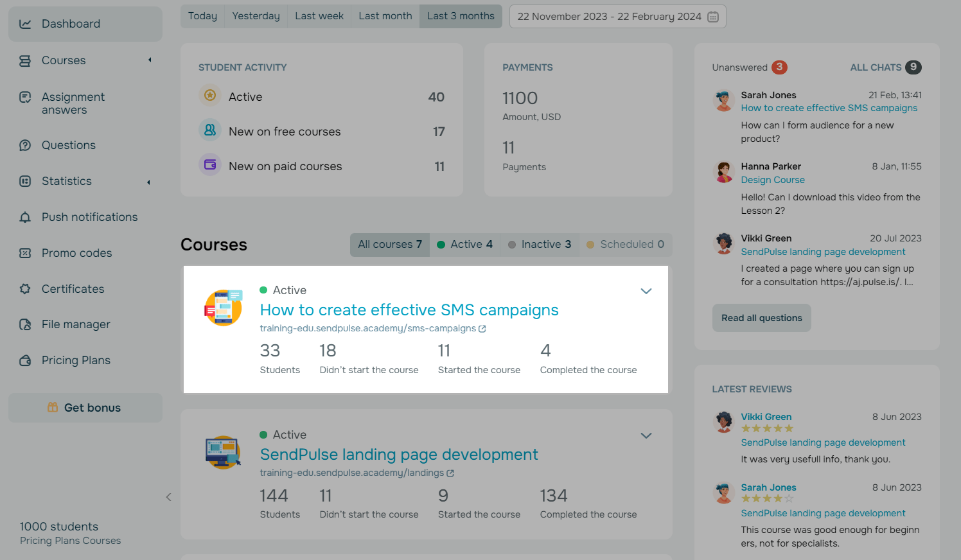Switch to the Yesterday period tab
The image size is (961, 560).
[256, 16]
